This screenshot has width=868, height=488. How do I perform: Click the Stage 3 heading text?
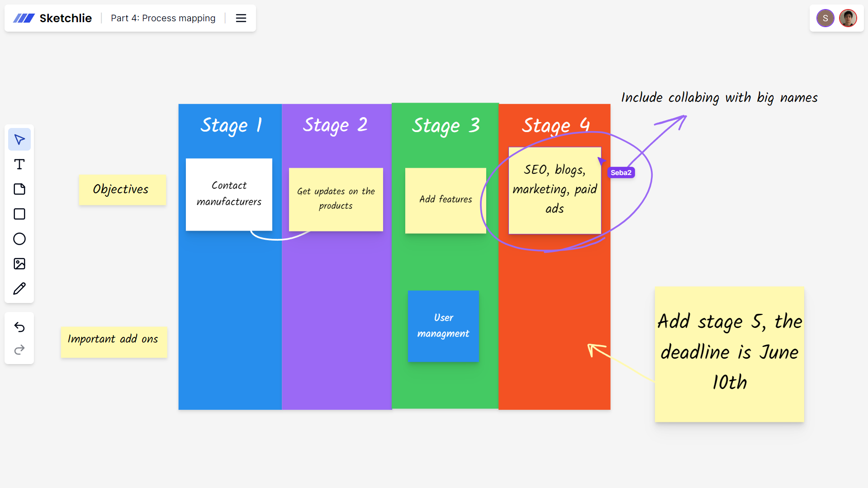pyautogui.click(x=446, y=126)
